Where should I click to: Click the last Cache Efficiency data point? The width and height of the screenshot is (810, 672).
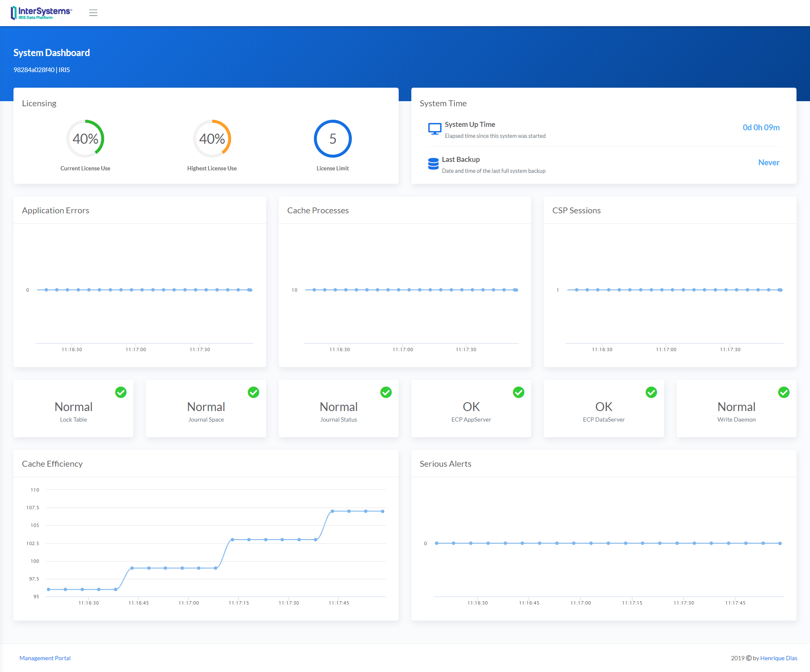point(383,511)
